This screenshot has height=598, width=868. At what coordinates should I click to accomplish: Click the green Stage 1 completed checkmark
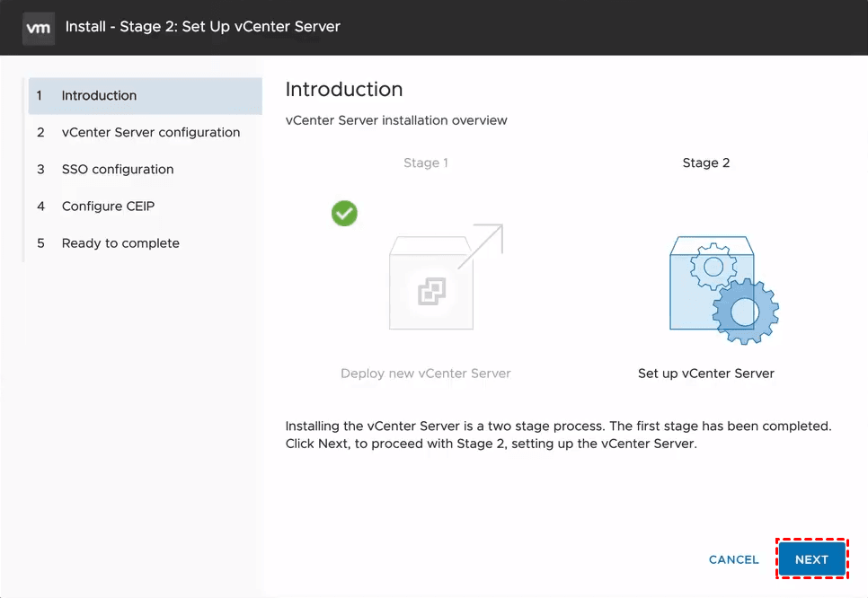(x=344, y=213)
